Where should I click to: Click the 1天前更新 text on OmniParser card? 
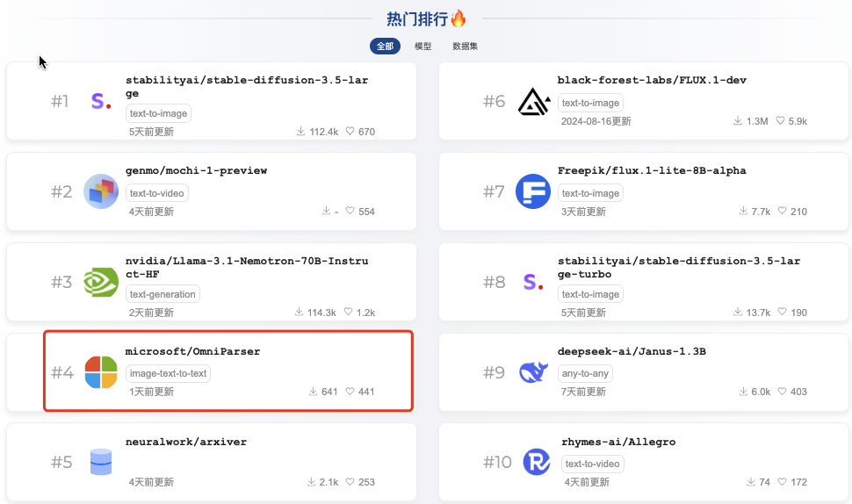point(151,392)
